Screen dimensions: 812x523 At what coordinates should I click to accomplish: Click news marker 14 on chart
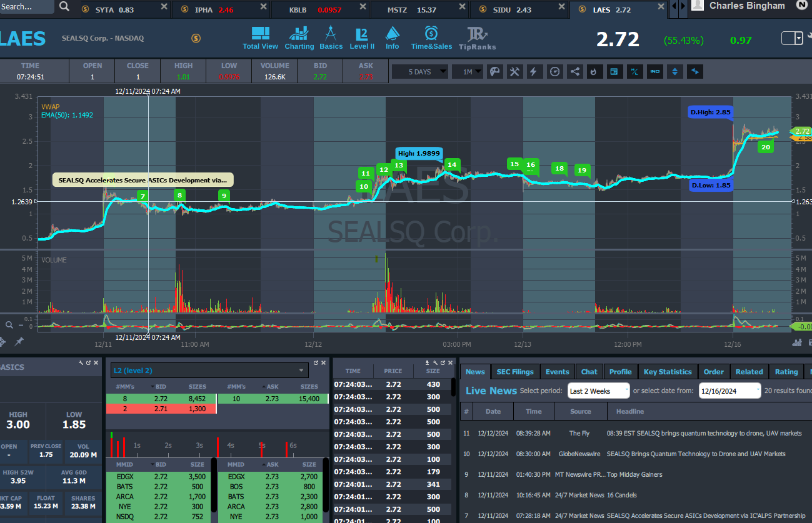[x=452, y=164]
